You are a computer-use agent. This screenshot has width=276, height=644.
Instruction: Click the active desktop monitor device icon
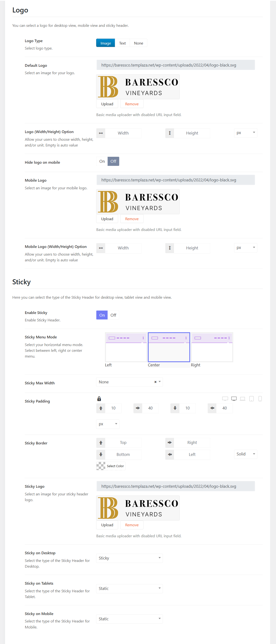(x=234, y=398)
